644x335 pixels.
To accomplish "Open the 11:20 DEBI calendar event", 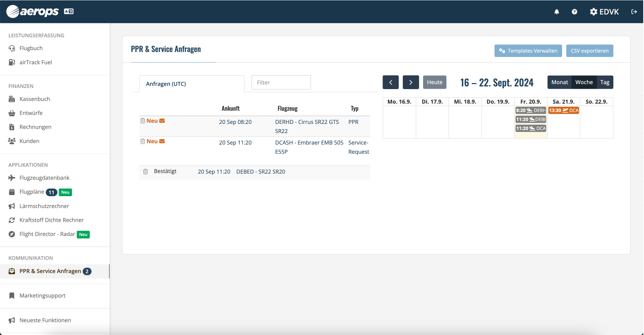I will 531,119.
